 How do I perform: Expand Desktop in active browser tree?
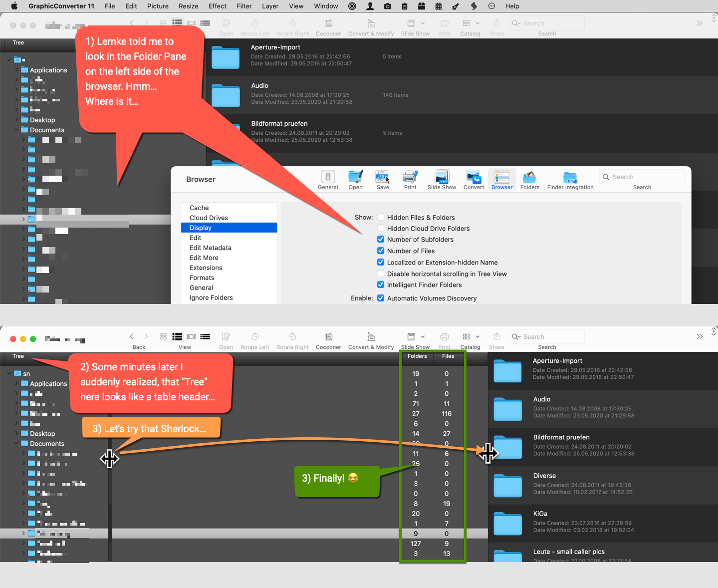pos(16,433)
